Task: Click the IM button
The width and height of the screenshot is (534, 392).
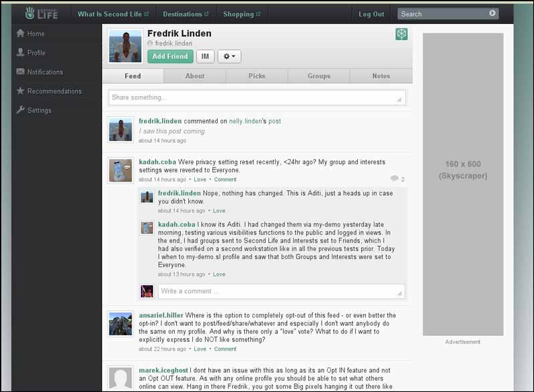Action: (x=205, y=57)
